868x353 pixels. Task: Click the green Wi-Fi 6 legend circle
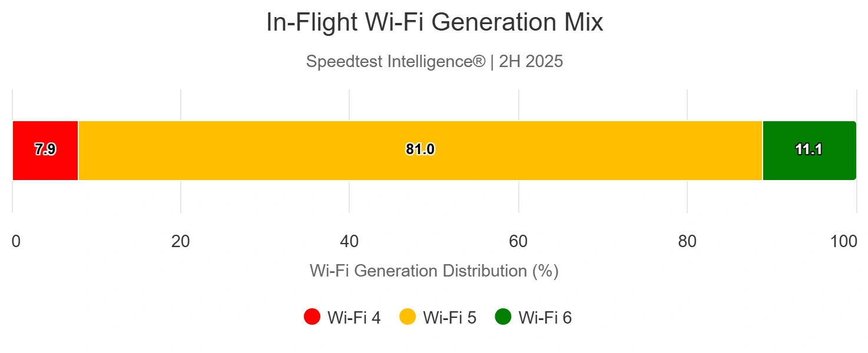503,317
